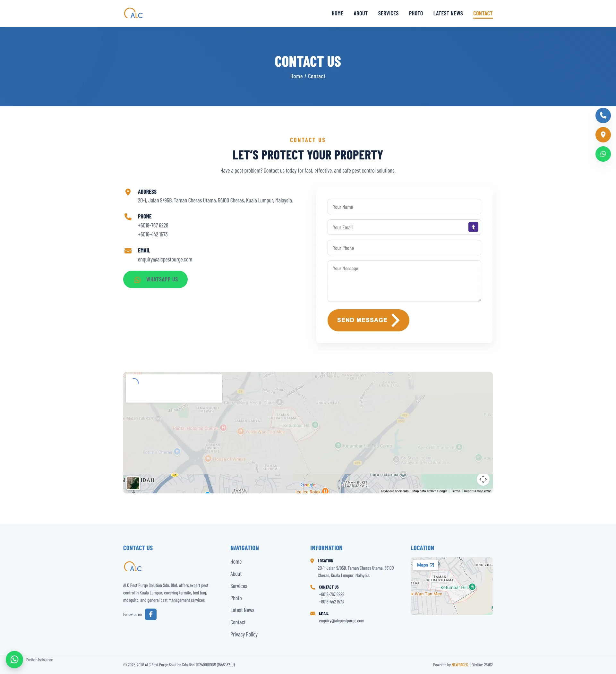
Task: Open the Maps link in footer map
Action: coord(425,565)
